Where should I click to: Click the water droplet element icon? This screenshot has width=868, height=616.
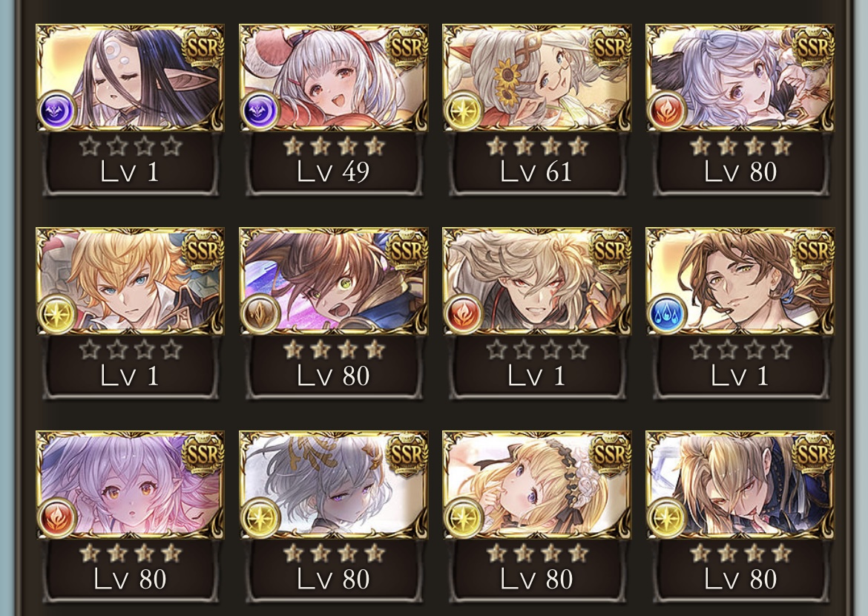tap(667, 313)
